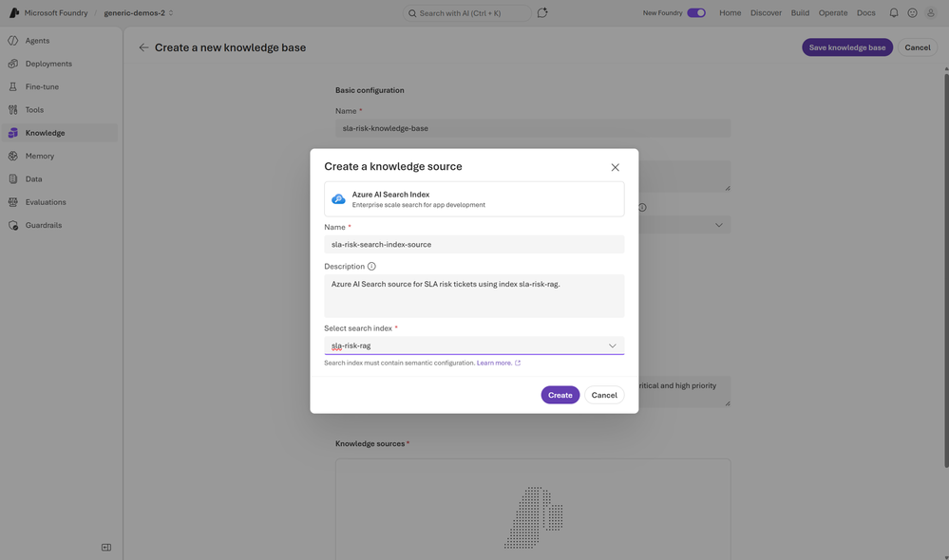
Task: Click the page vertical scrollbar
Action: [946, 271]
